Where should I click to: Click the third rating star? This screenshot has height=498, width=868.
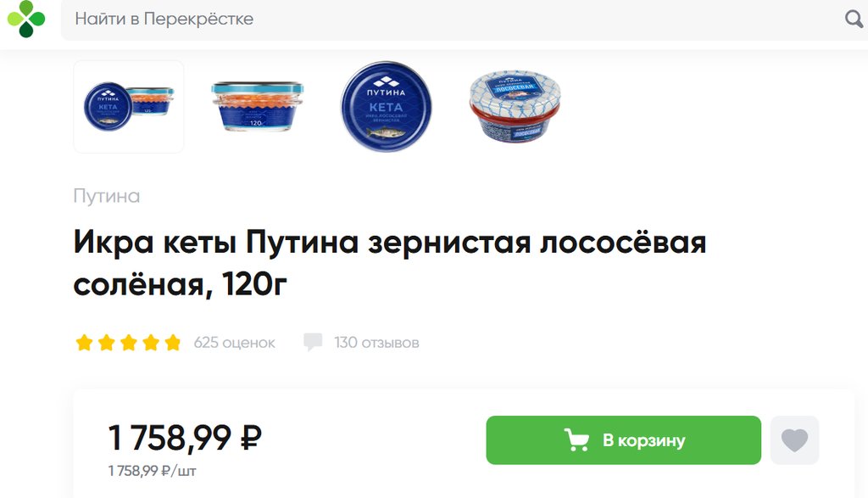coord(129,343)
